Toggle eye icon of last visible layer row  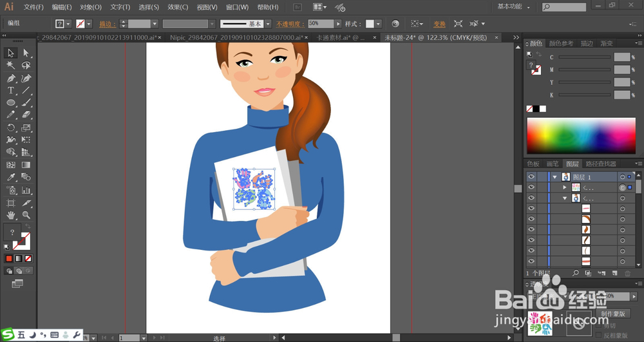531,261
